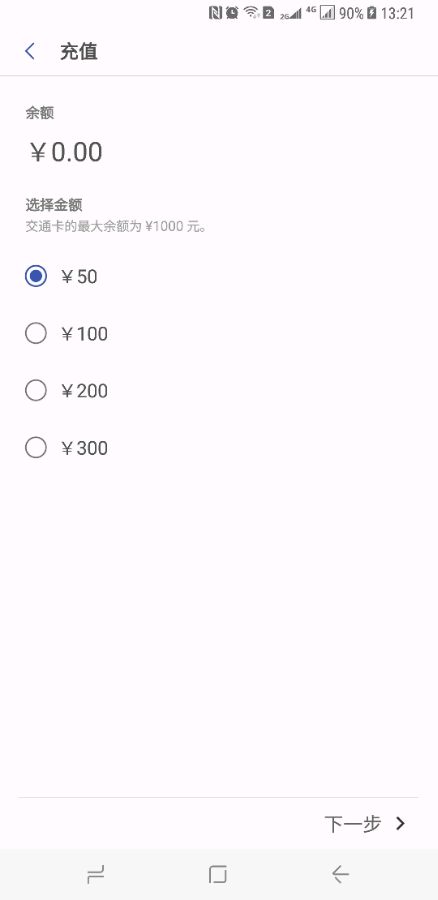Tap the ¥100 amount label
The width and height of the screenshot is (438, 900).
point(84,334)
